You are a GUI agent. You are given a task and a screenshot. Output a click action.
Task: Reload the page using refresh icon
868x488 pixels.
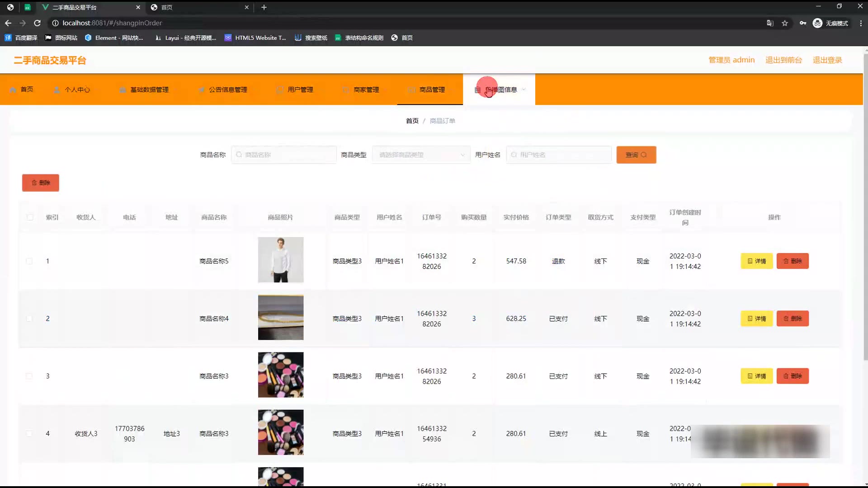coord(38,23)
